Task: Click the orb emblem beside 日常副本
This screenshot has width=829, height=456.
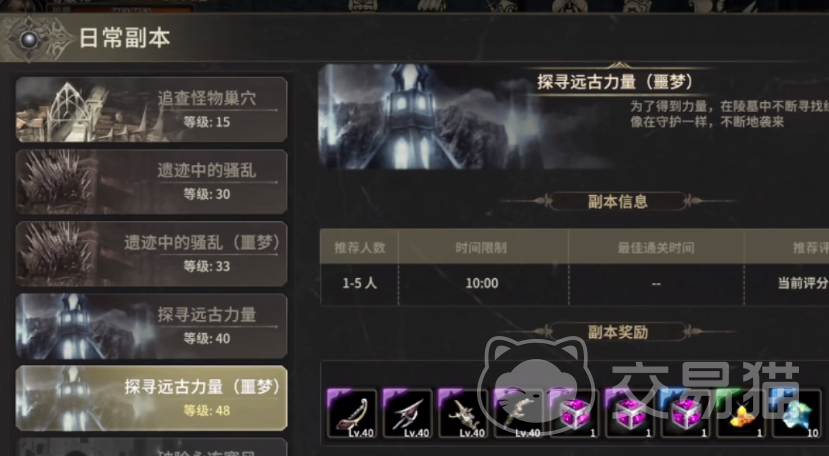Action: point(30,39)
